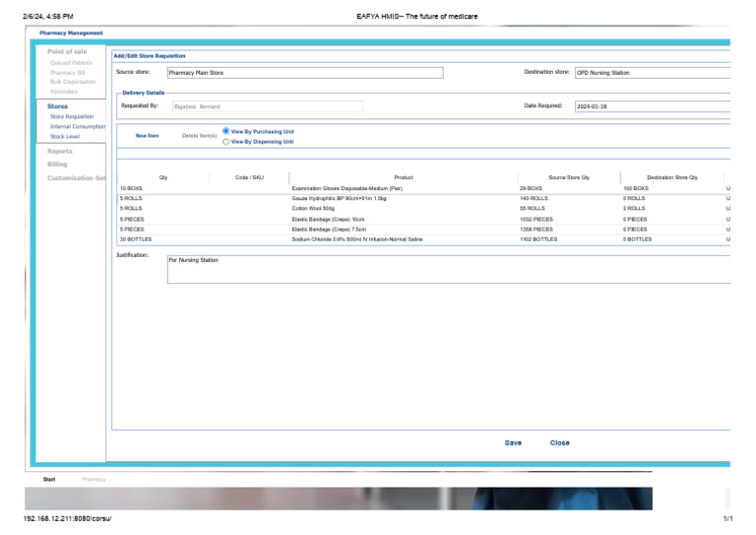Open Stock Level in sidebar
Screen dimensions: 756x535
pos(65,136)
